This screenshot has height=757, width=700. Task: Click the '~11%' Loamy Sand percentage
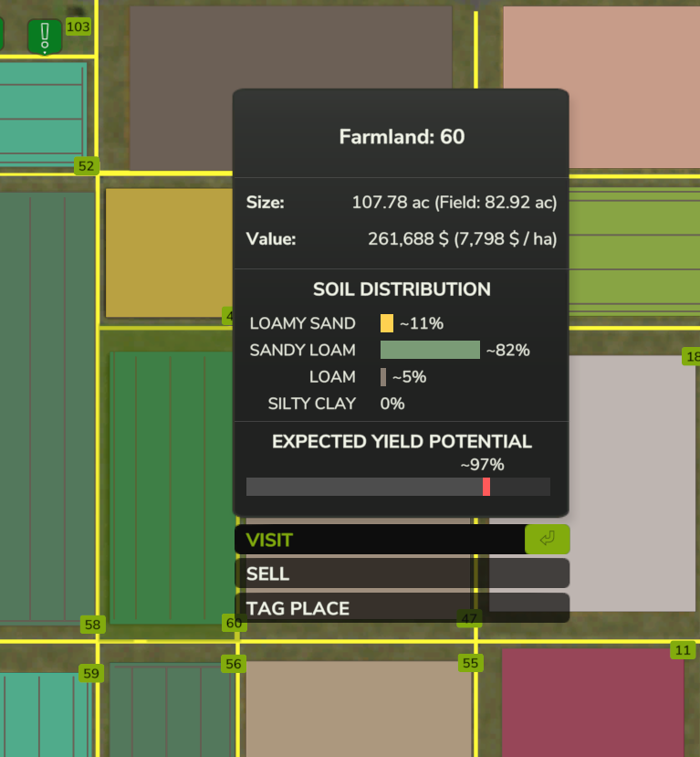[422, 323]
